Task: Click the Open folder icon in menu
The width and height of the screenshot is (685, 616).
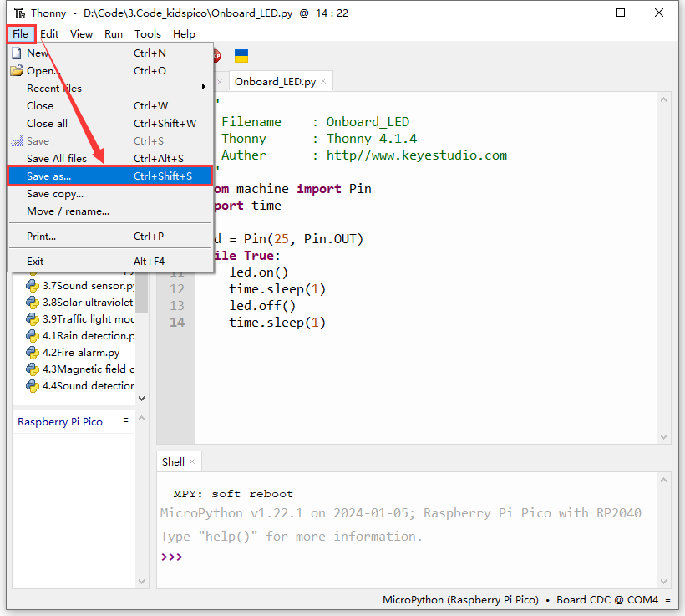Action: pyautogui.click(x=17, y=70)
